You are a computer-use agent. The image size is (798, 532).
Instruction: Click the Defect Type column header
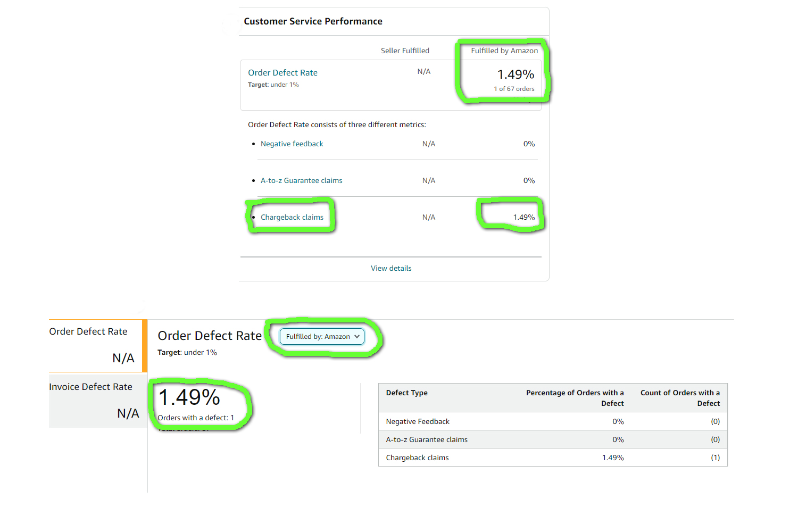pos(407,393)
